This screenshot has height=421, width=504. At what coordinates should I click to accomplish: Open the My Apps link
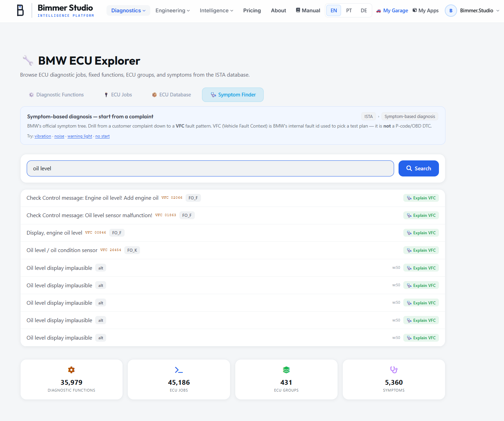coord(426,11)
